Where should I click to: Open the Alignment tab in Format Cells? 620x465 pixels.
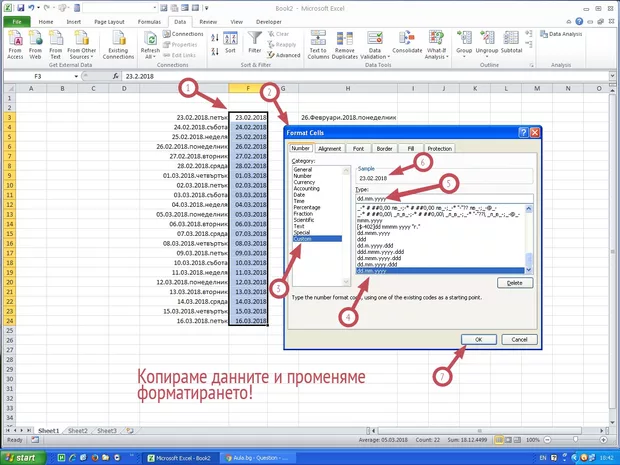click(x=329, y=148)
